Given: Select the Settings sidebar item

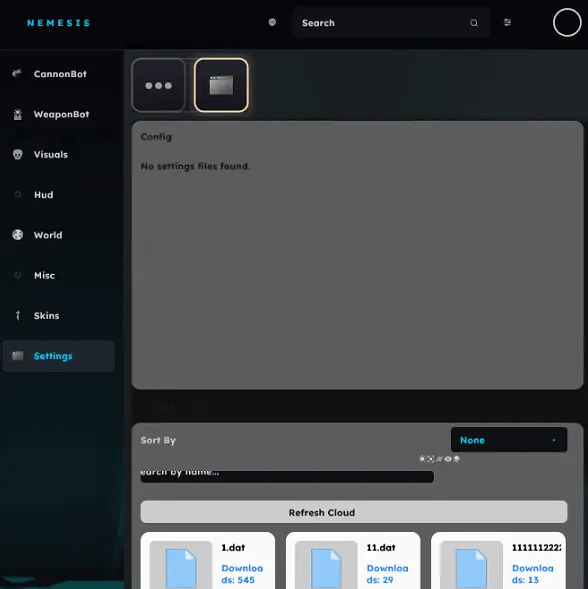Looking at the screenshot, I should click(x=58, y=356).
